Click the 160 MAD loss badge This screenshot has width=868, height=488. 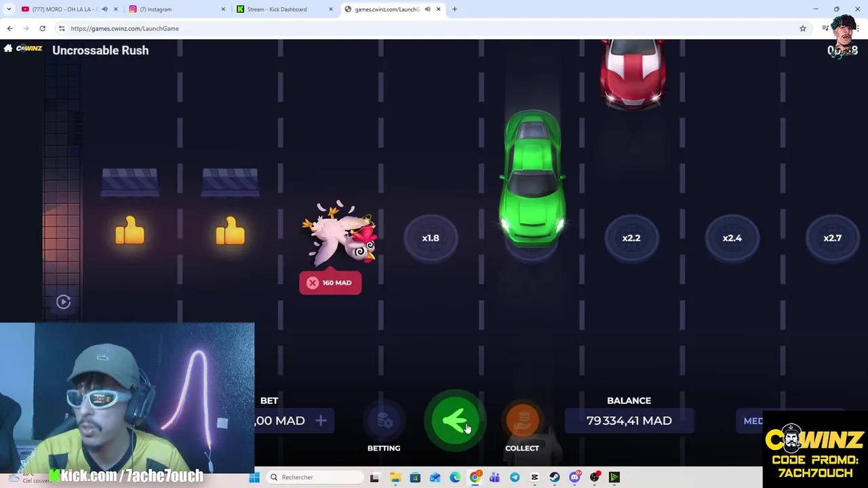pos(330,283)
